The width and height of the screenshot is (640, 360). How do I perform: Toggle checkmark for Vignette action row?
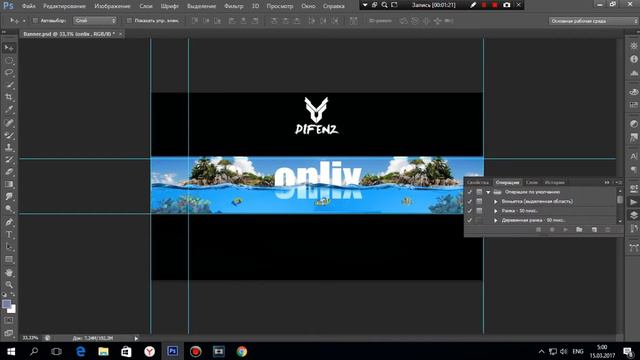[x=469, y=201]
